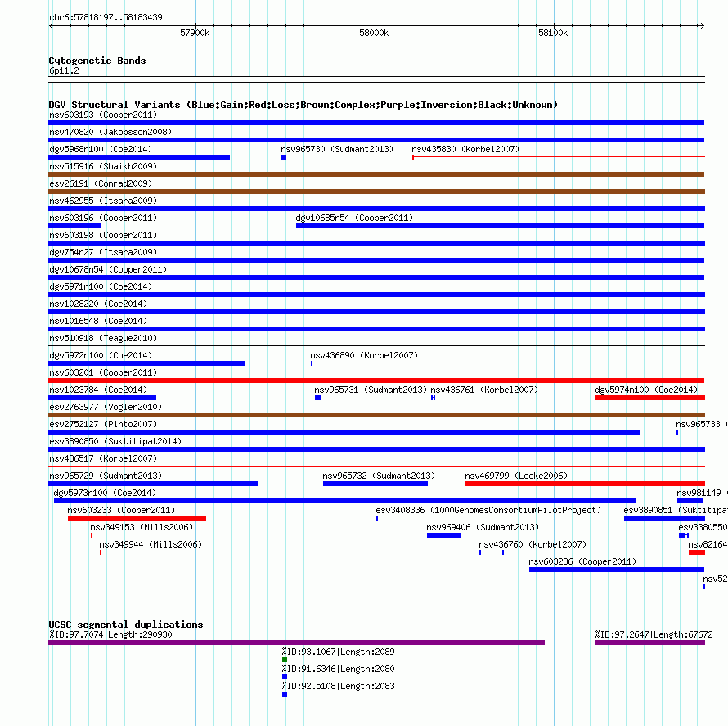
Task: Click the nsv436761 (Korbel2007) label
Action: (x=484, y=390)
